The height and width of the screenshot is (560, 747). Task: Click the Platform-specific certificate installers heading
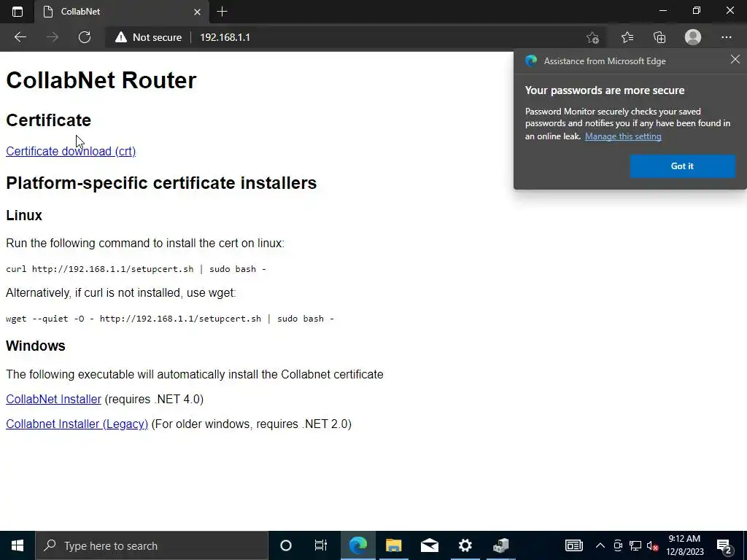click(x=161, y=183)
